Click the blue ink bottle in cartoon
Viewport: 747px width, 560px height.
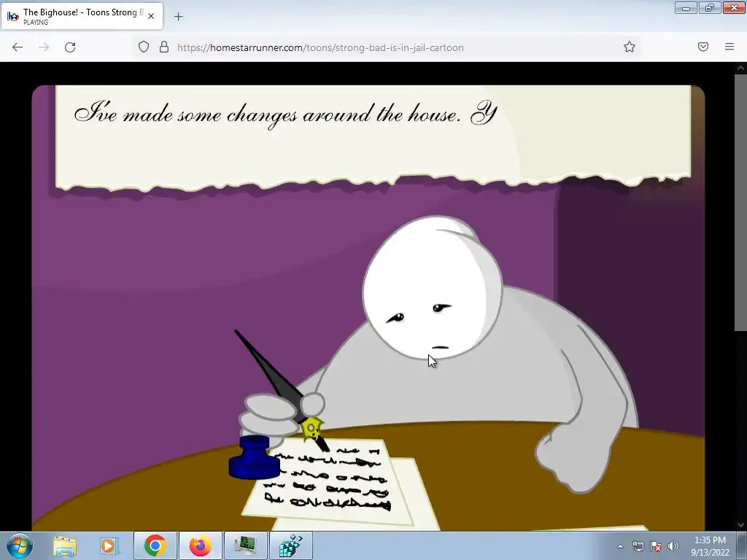[254, 457]
